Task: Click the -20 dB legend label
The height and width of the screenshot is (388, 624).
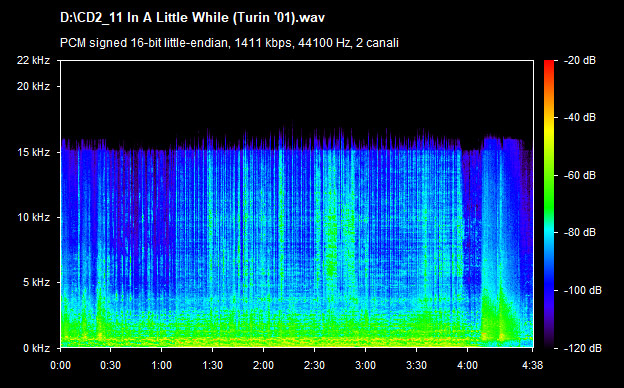Action: pos(580,60)
